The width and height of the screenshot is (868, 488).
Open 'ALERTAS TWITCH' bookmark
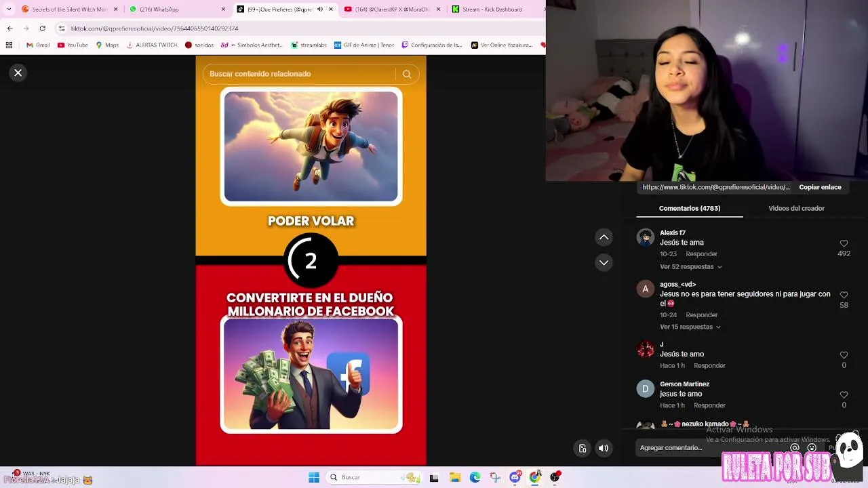pyautogui.click(x=152, y=45)
